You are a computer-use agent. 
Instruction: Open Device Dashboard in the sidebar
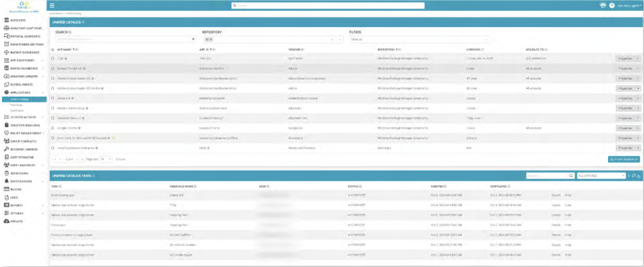pos(24,68)
